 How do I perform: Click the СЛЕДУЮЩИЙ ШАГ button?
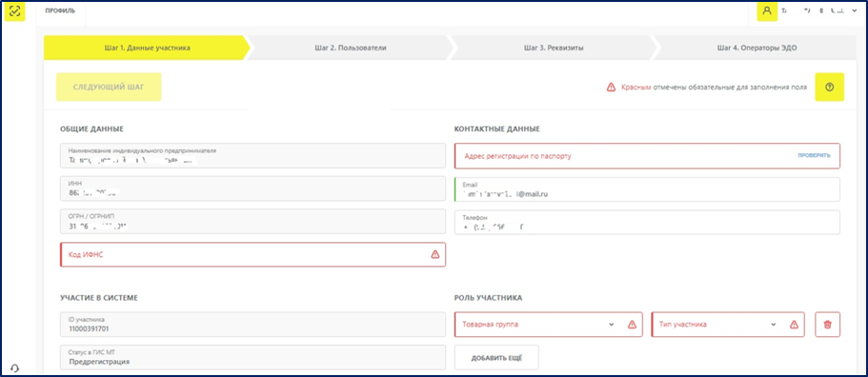click(109, 87)
